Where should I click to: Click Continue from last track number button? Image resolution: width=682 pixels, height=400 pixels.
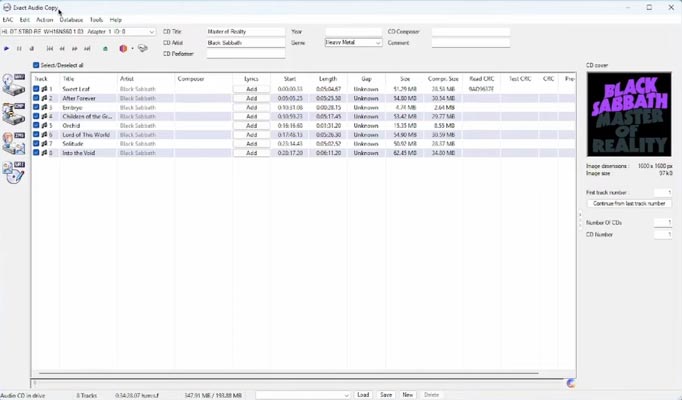tap(629, 203)
